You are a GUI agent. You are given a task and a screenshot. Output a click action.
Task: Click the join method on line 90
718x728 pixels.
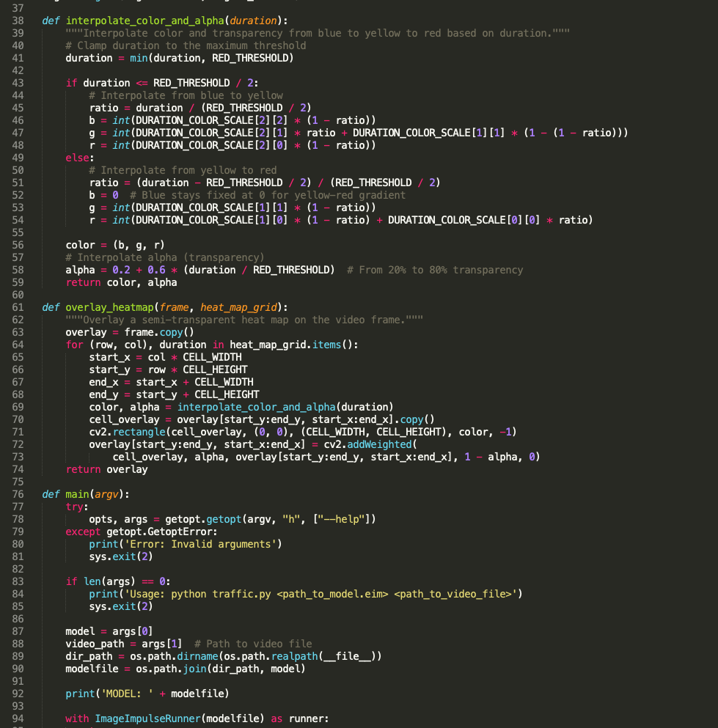(x=194, y=669)
